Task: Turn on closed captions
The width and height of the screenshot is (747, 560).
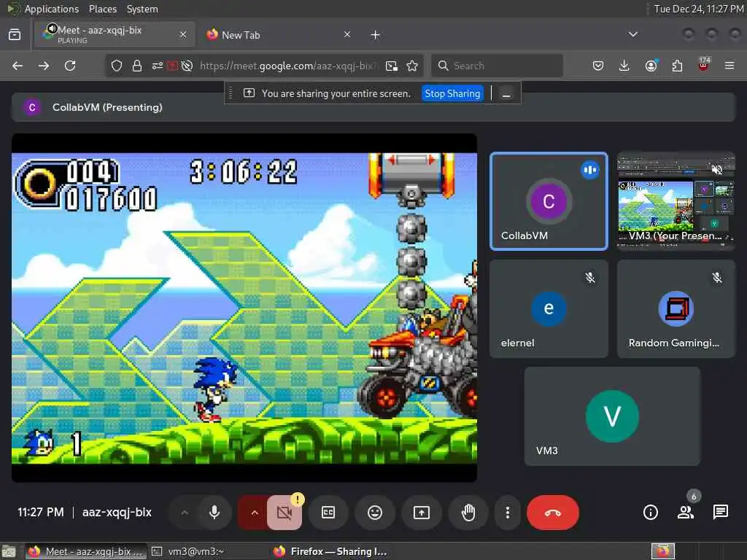Action: click(328, 513)
